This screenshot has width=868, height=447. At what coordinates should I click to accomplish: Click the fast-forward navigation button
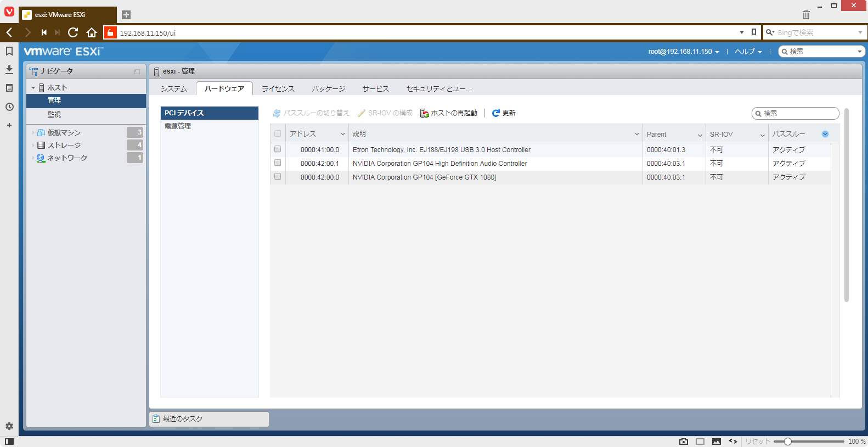coord(57,32)
